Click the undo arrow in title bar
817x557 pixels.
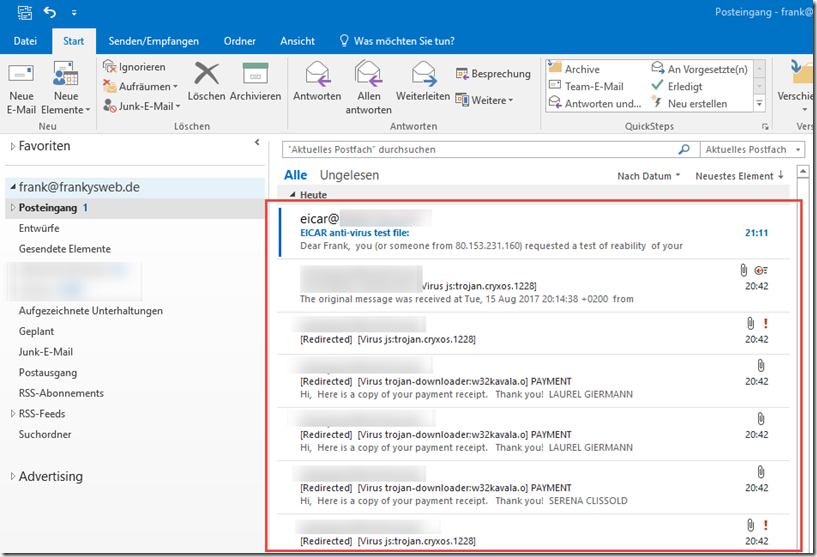pyautogui.click(x=49, y=13)
